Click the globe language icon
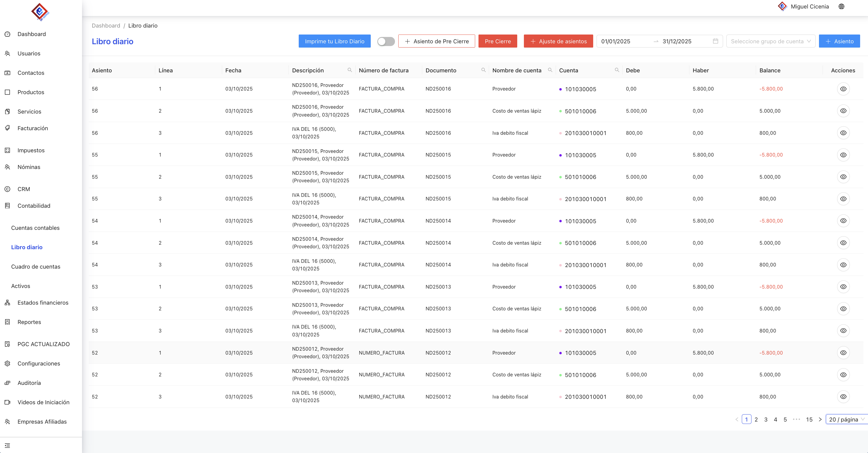Image resolution: width=868 pixels, height=453 pixels. (841, 6)
